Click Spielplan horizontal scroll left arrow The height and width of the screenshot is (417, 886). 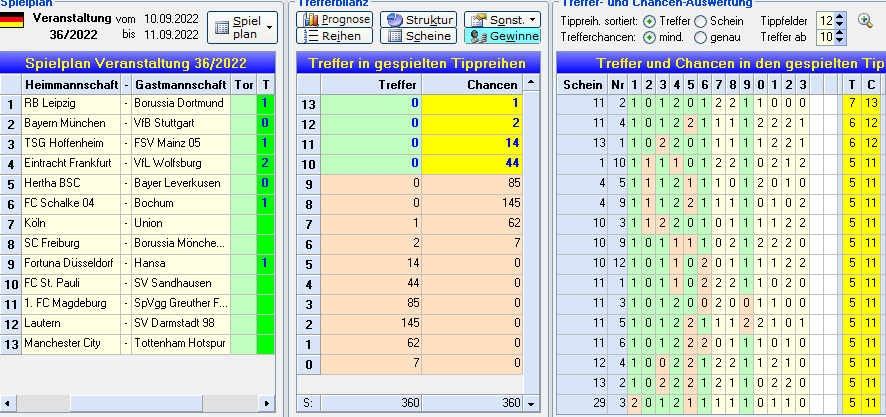tap(7, 403)
